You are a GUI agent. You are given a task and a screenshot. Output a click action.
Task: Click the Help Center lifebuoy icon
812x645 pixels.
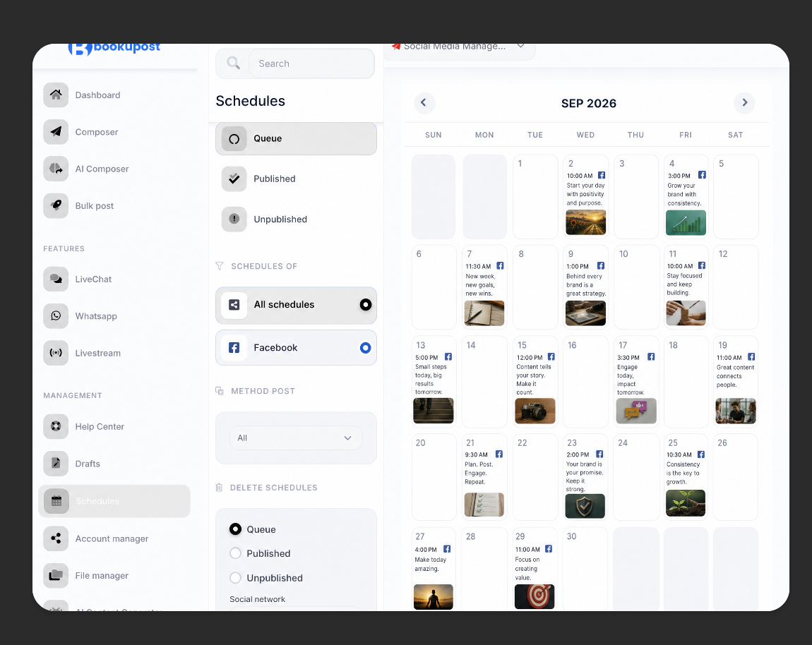click(x=56, y=426)
